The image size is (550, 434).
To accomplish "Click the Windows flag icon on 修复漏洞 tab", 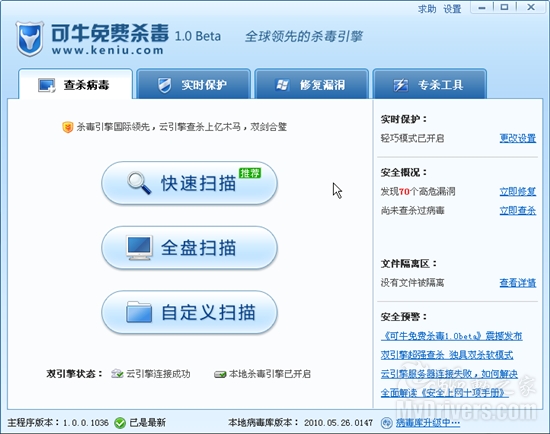I will click(x=283, y=85).
